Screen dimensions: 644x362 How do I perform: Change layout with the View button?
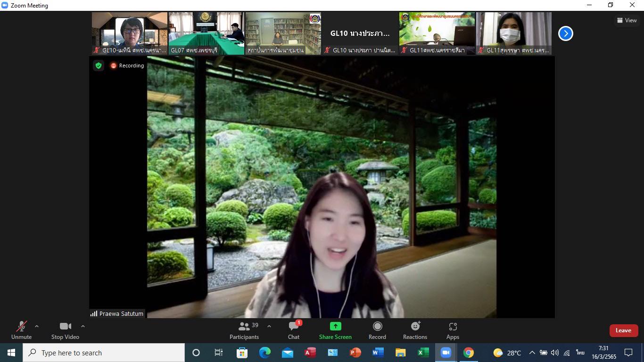pos(627,20)
